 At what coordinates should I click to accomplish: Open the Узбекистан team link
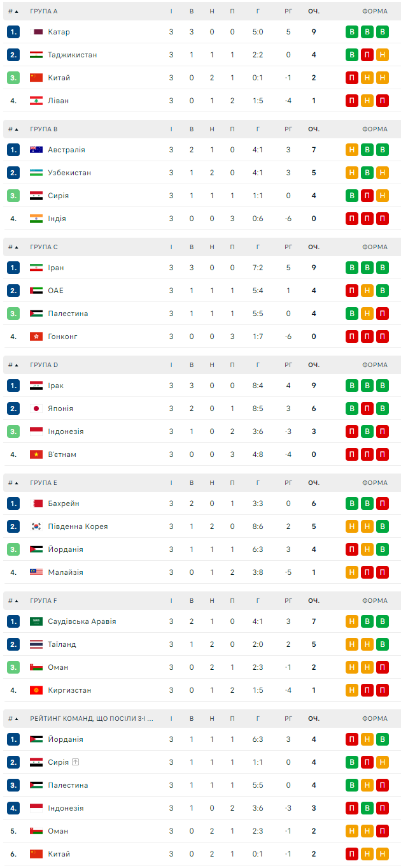click(69, 173)
